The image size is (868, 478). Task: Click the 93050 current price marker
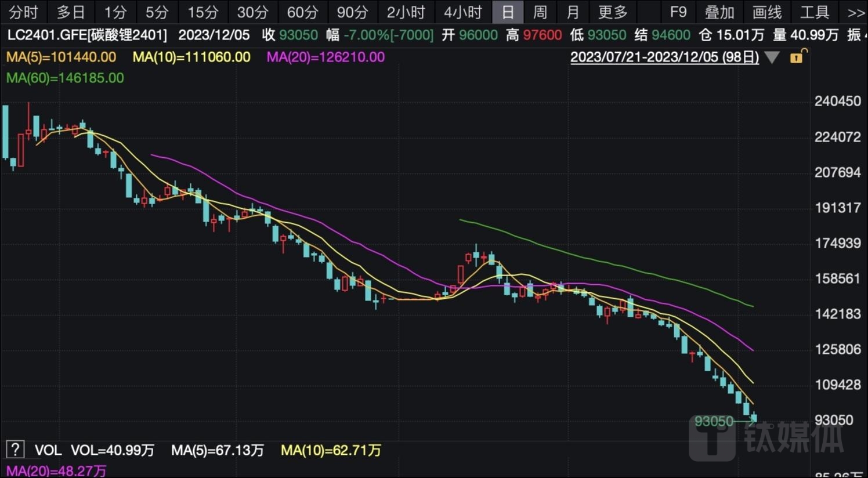(x=714, y=421)
